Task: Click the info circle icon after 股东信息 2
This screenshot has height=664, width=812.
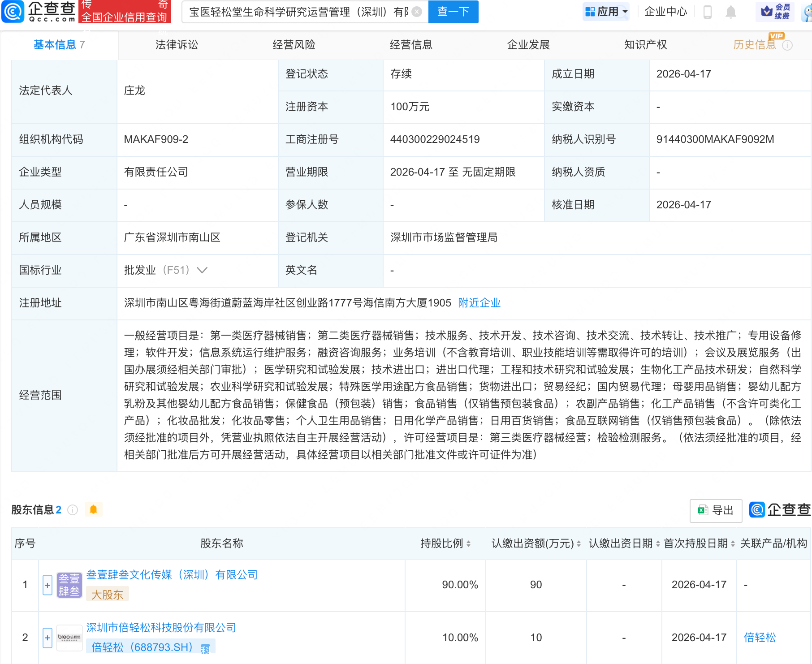Action: [73, 510]
